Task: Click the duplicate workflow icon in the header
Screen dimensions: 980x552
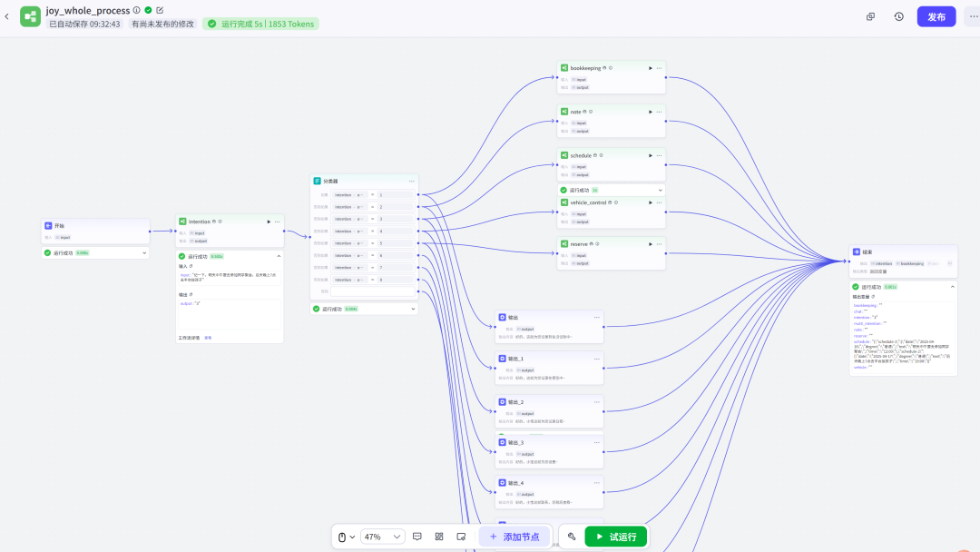Action: tap(870, 16)
